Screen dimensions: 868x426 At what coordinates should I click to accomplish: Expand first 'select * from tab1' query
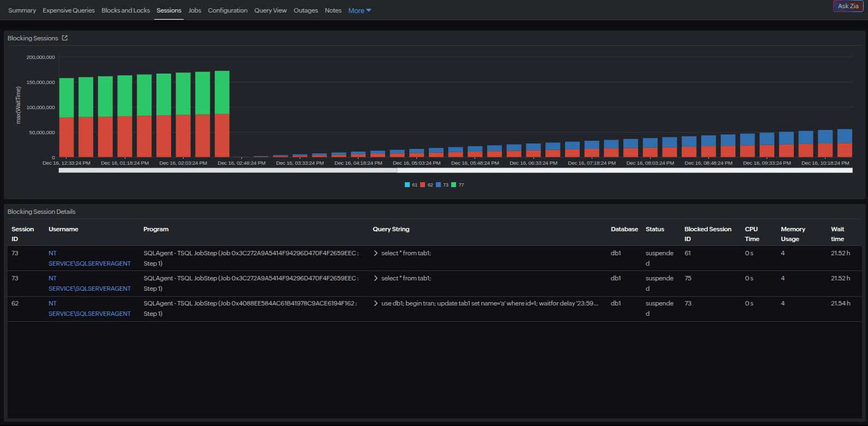click(375, 253)
